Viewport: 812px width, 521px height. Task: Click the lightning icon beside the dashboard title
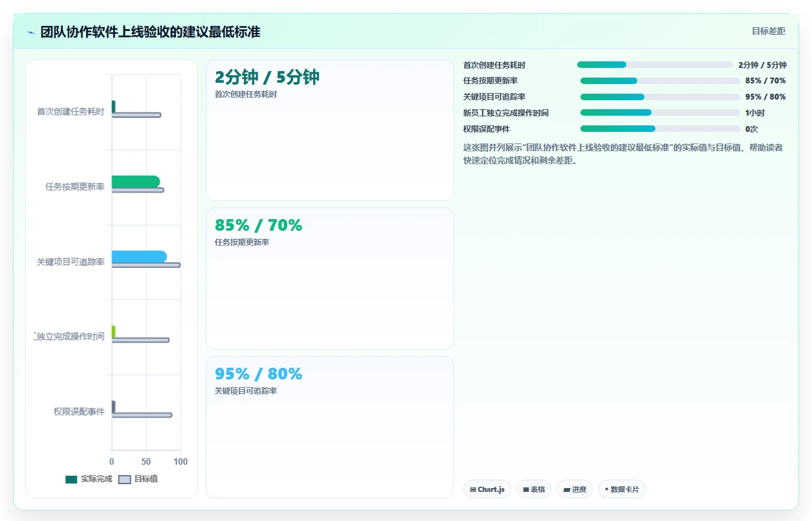click(30, 32)
